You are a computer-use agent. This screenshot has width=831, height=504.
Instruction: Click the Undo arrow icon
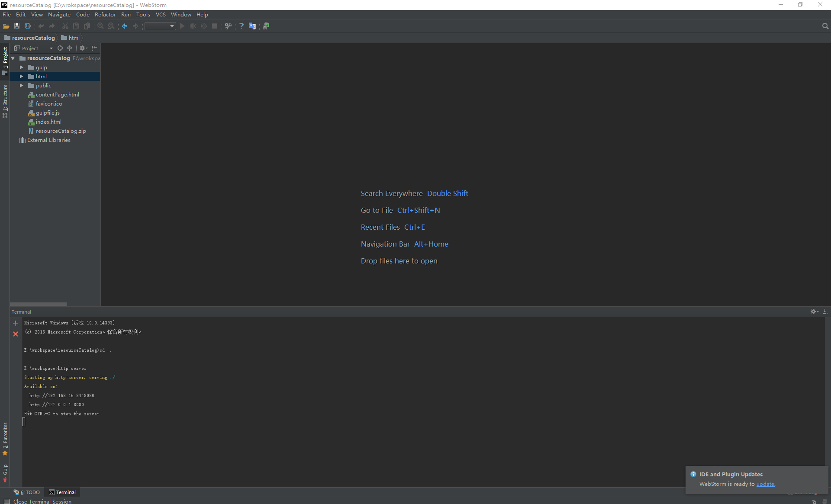[41, 26]
